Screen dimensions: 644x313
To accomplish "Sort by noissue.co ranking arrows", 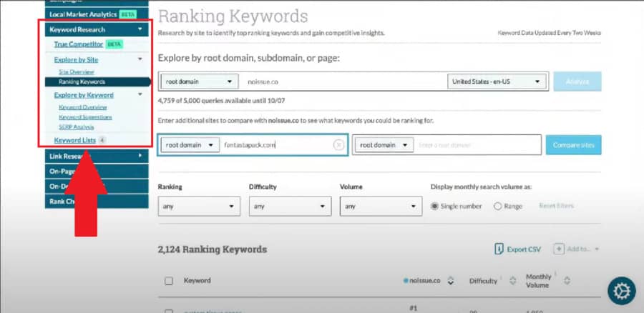I will click(x=451, y=281).
